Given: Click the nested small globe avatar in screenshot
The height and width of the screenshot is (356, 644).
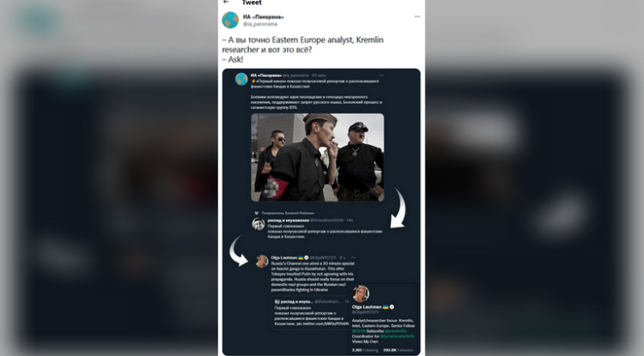Looking at the screenshot, I should point(241,79).
